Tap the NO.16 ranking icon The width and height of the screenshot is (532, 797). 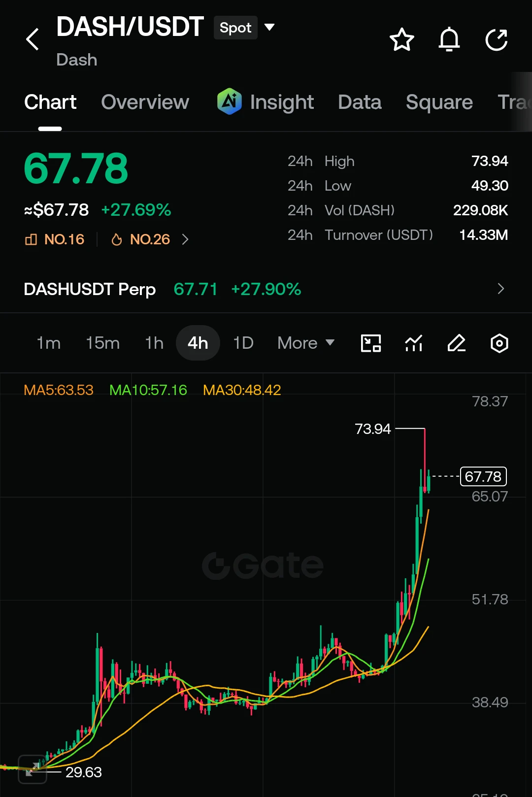click(31, 239)
